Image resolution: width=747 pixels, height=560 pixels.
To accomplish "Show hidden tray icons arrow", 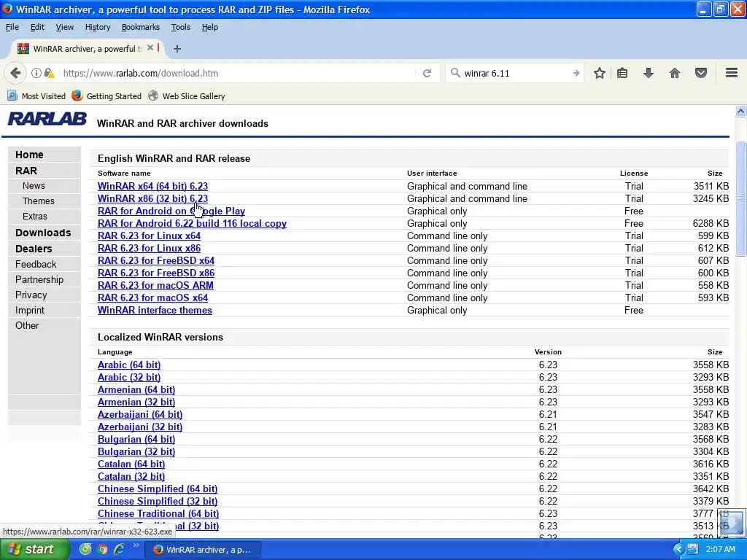I will point(679,550).
